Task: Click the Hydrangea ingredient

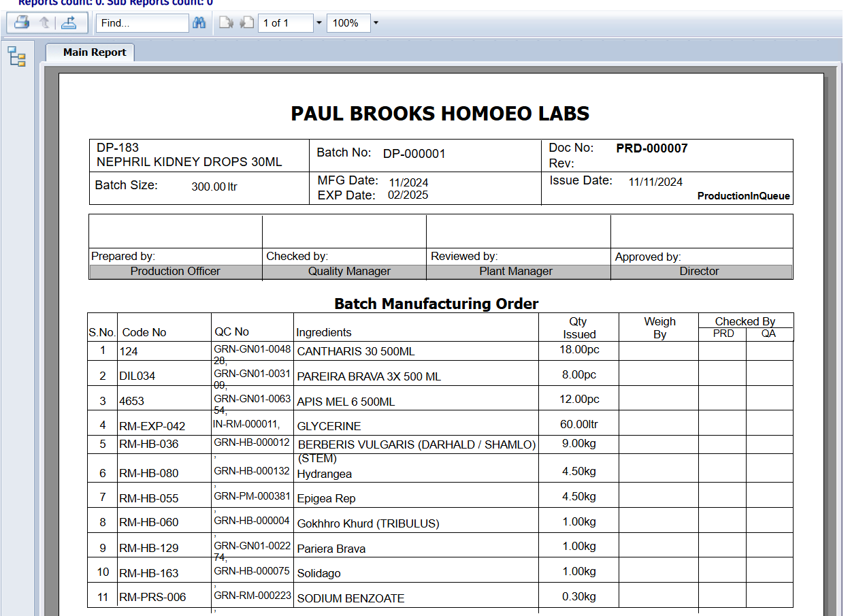Action: tap(325, 474)
